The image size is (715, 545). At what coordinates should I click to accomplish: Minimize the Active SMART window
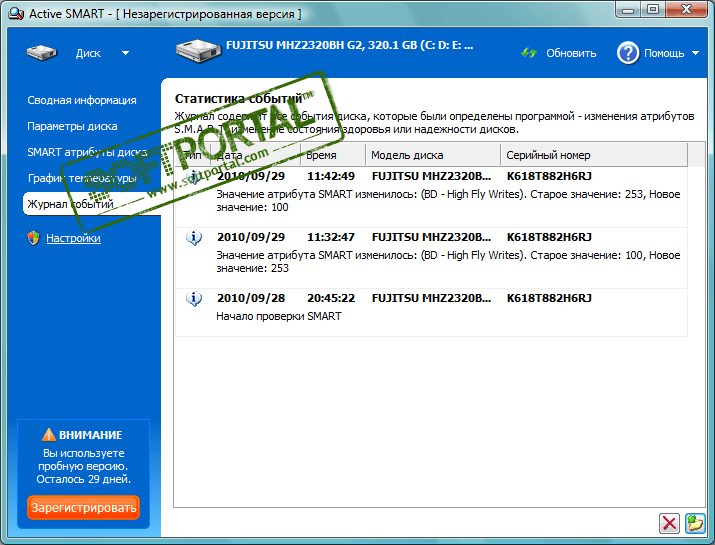[x=628, y=9]
